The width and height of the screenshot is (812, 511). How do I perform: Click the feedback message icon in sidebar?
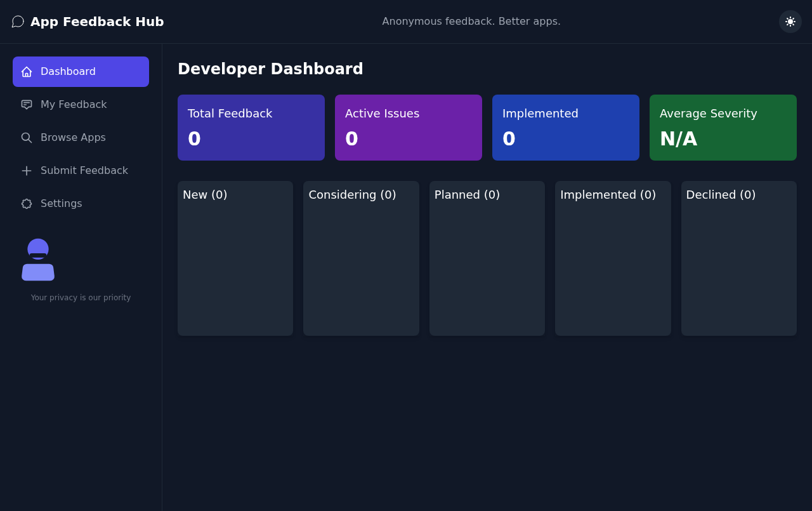tap(25, 104)
